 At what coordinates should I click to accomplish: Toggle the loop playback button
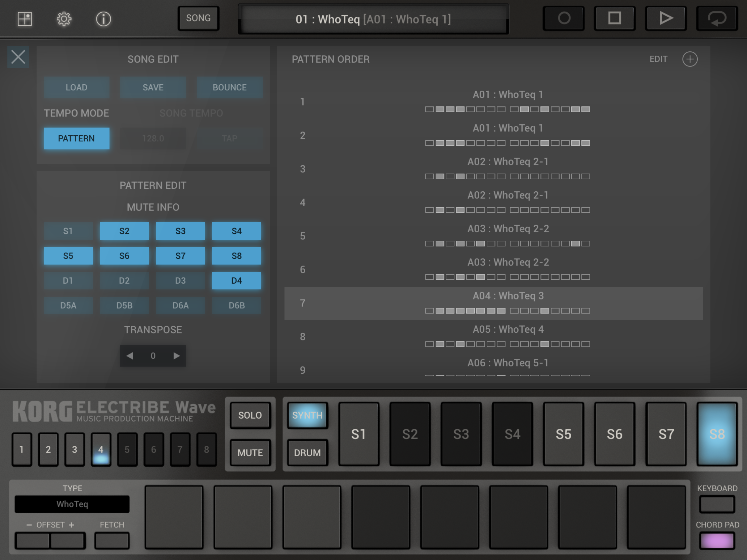point(717,18)
